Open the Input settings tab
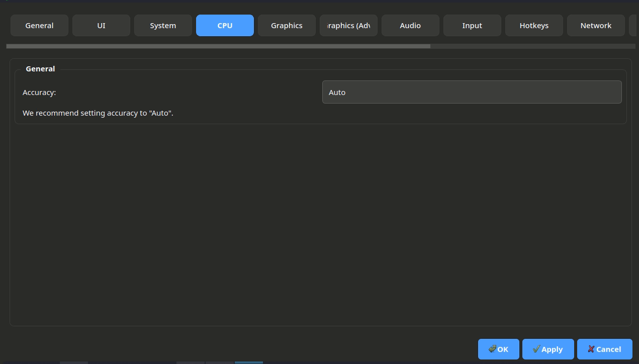Viewport: 639px width, 364px height. pyautogui.click(x=472, y=26)
